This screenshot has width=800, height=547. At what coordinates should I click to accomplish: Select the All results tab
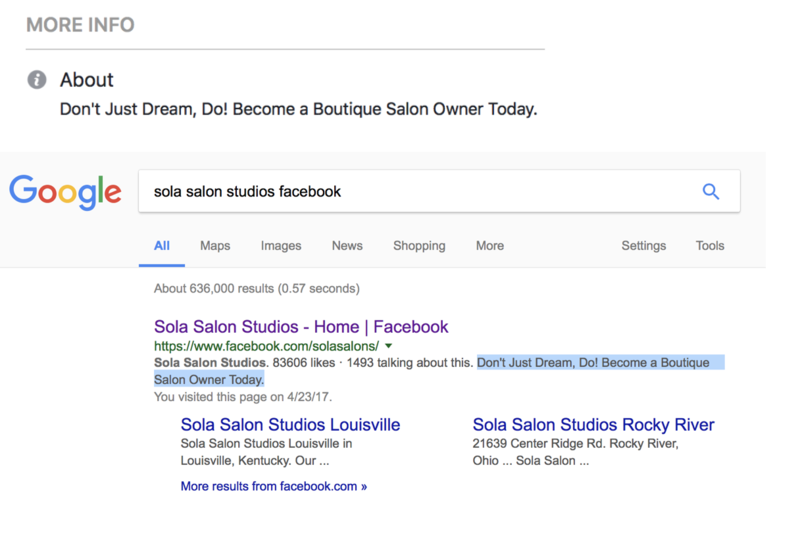pyautogui.click(x=162, y=246)
